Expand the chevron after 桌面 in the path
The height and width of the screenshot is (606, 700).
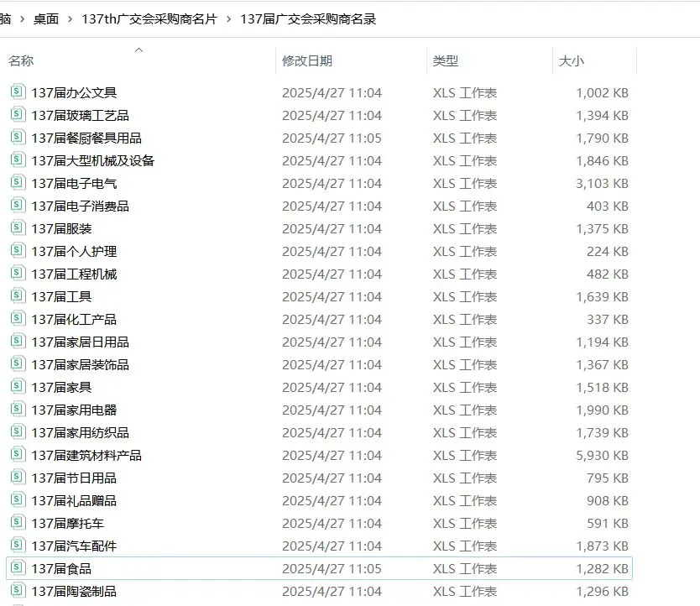click(71, 19)
